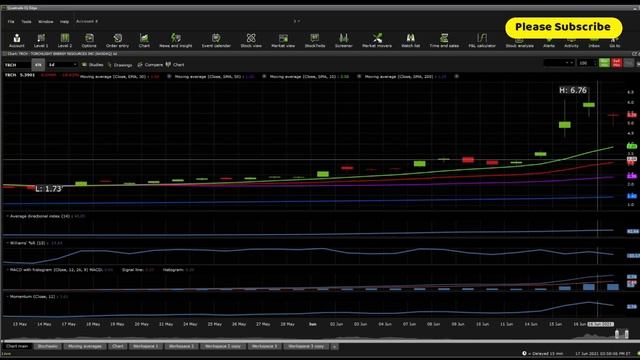
Task: Open Market movers
Action: (377, 40)
